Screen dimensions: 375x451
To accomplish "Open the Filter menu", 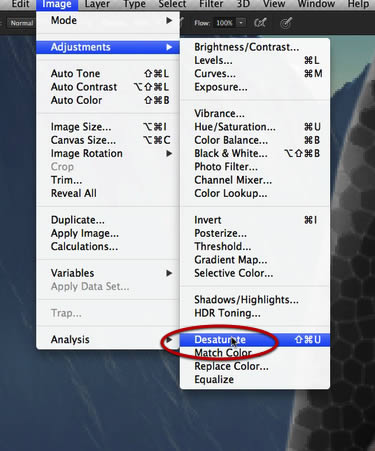I will (x=211, y=5).
